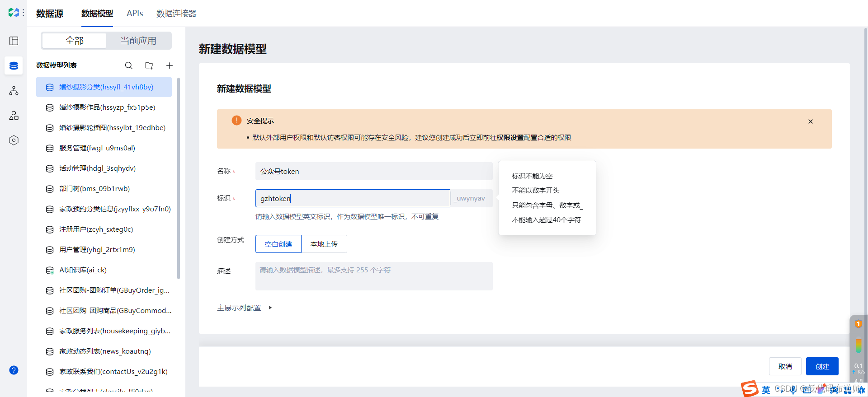
Task: Click the 取消 button
Action: [x=785, y=366]
